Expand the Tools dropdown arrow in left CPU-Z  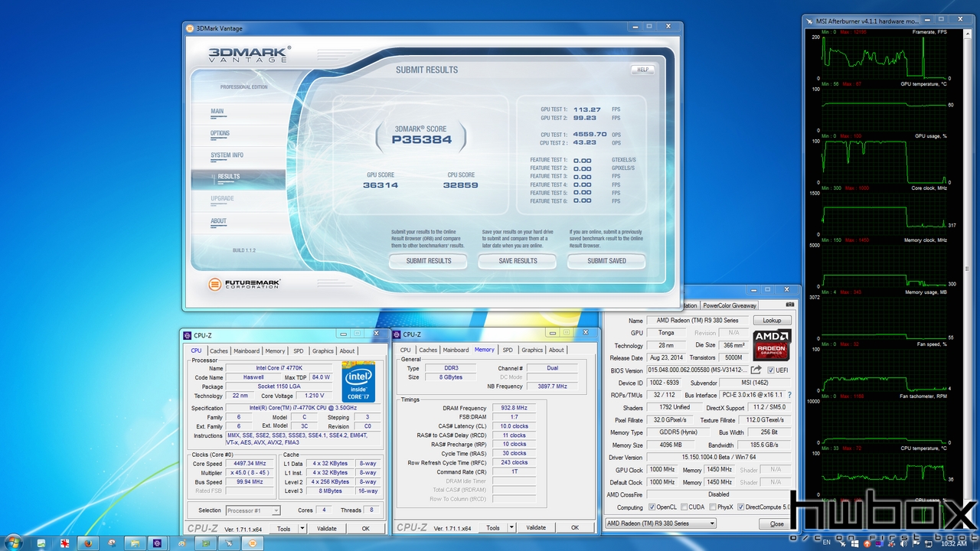tap(302, 528)
